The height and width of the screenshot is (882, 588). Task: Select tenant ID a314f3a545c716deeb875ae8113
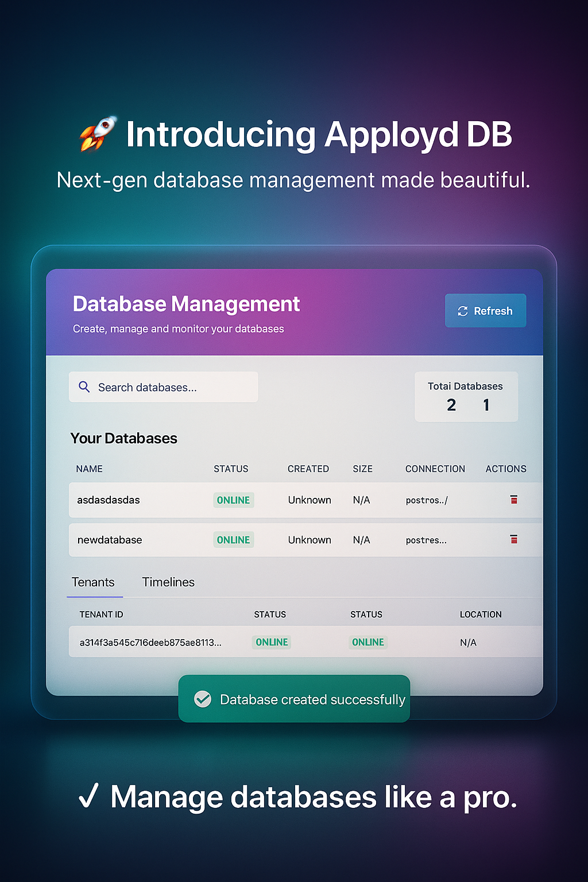[150, 643]
